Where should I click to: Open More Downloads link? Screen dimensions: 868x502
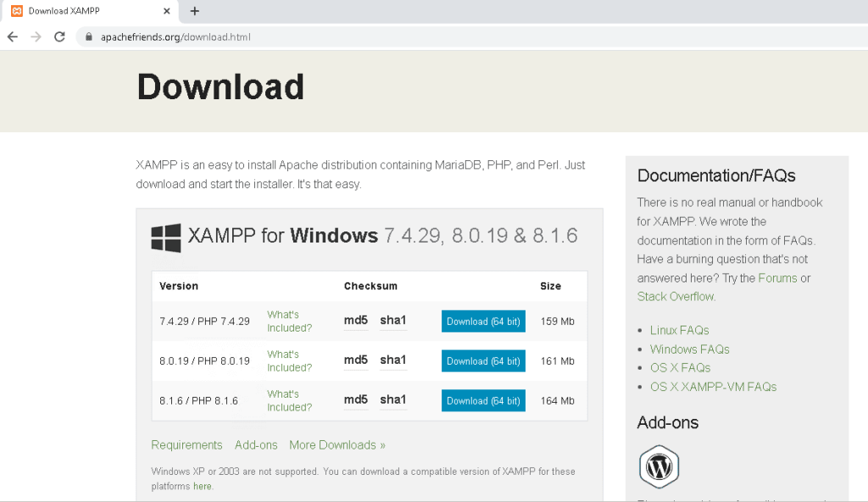point(337,445)
